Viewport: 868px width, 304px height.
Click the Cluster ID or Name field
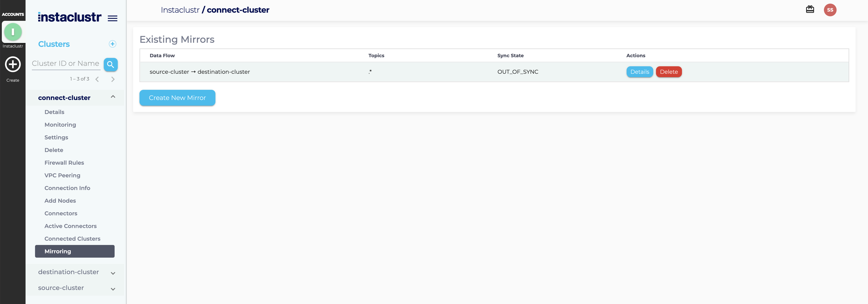pyautogui.click(x=66, y=63)
